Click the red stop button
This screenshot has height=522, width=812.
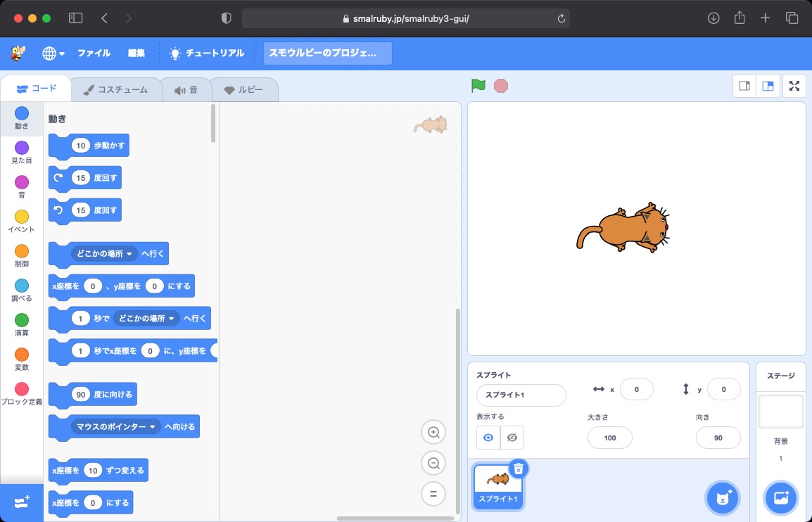(501, 86)
